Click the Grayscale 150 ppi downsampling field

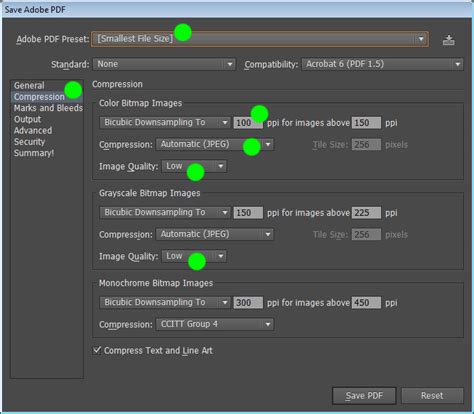coord(248,213)
